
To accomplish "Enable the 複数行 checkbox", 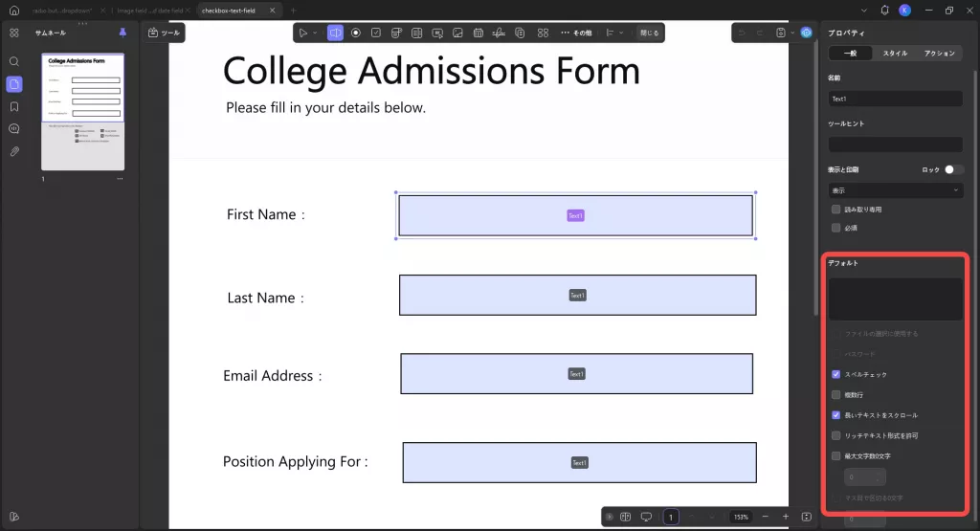I will click(835, 395).
